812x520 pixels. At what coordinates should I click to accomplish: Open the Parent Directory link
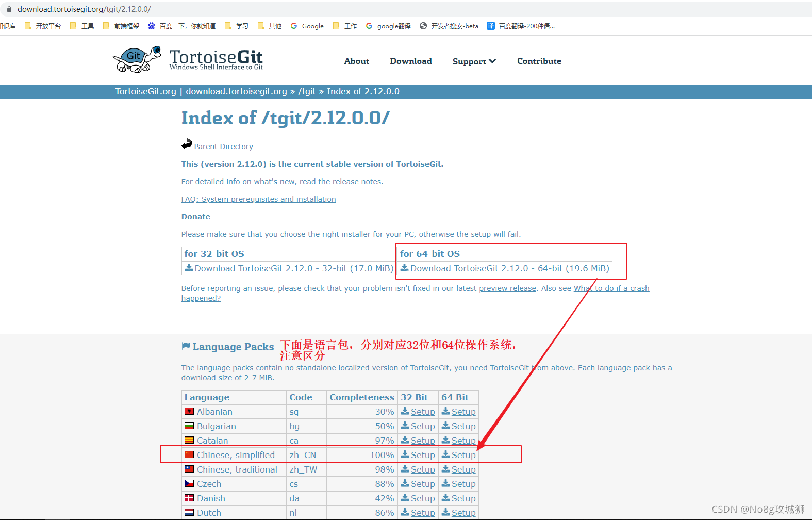(x=223, y=147)
